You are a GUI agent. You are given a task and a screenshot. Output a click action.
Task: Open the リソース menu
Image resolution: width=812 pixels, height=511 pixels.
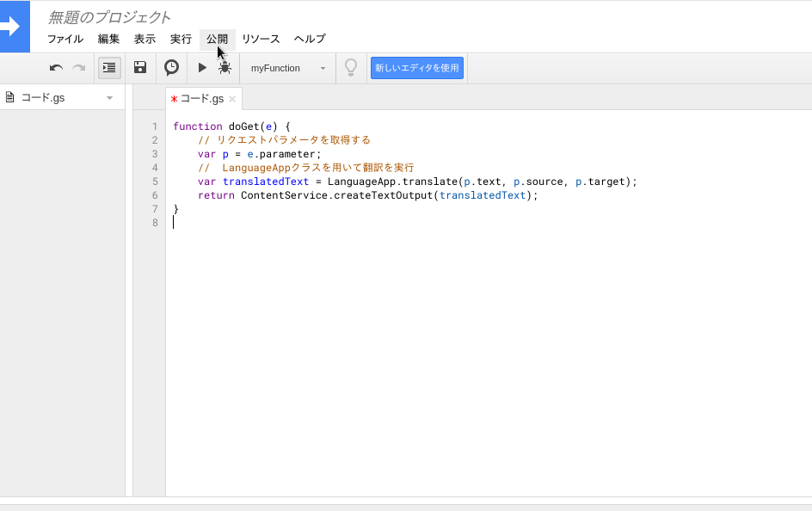point(260,39)
